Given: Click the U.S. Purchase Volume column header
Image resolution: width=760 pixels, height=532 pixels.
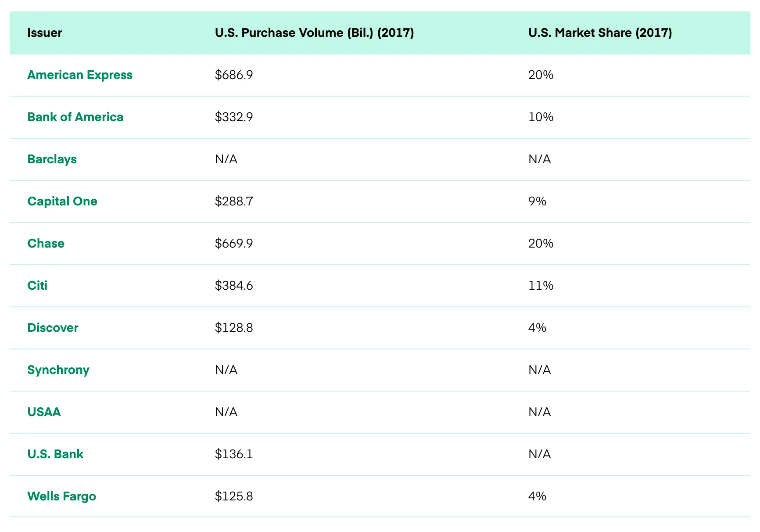Looking at the screenshot, I should point(314,33).
